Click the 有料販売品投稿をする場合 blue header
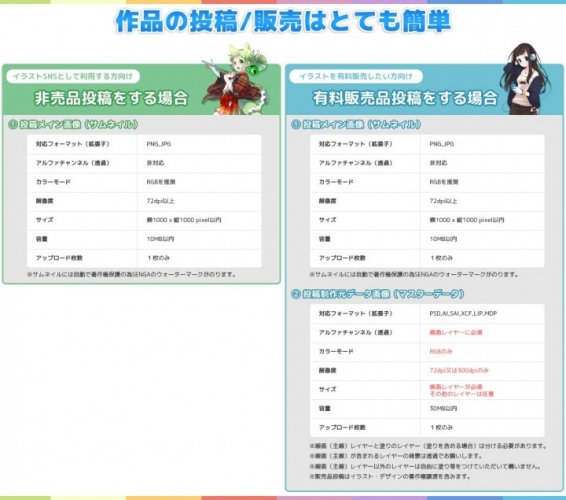Image resolution: width=566 pixels, height=500 pixels. [x=405, y=98]
